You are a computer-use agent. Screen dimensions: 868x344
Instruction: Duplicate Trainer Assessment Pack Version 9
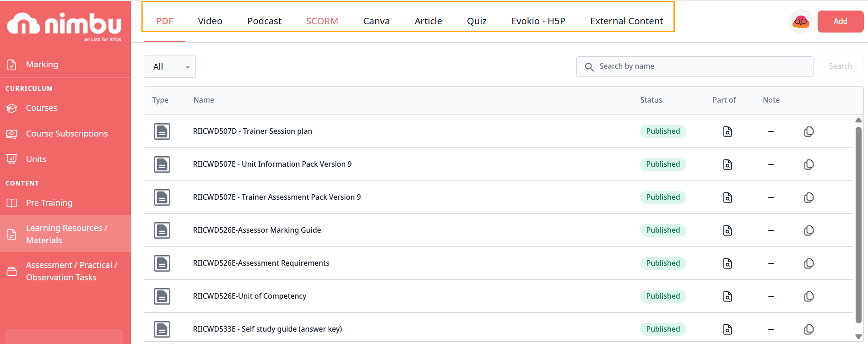pos(809,197)
